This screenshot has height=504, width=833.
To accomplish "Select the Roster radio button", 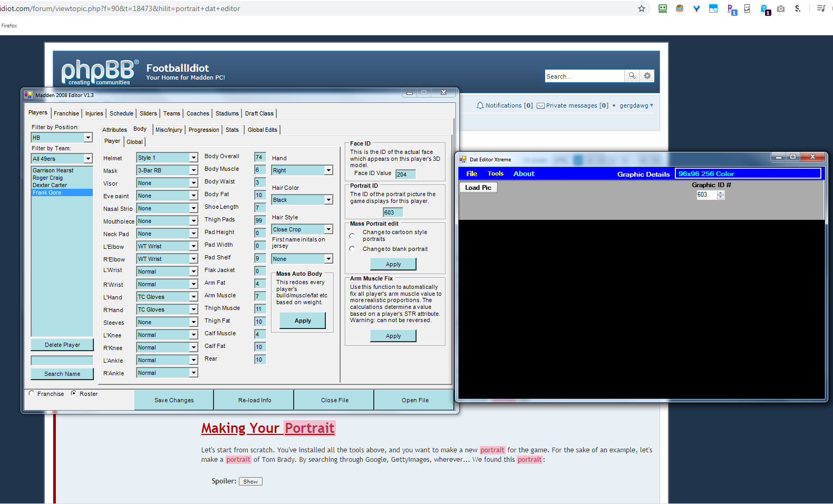I will [x=74, y=393].
